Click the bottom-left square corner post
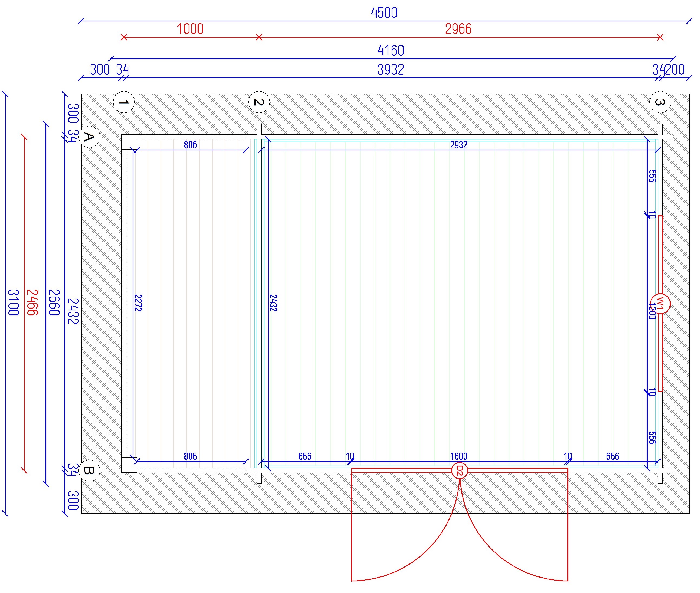700x593 pixels. pyautogui.click(x=129, y=465)
